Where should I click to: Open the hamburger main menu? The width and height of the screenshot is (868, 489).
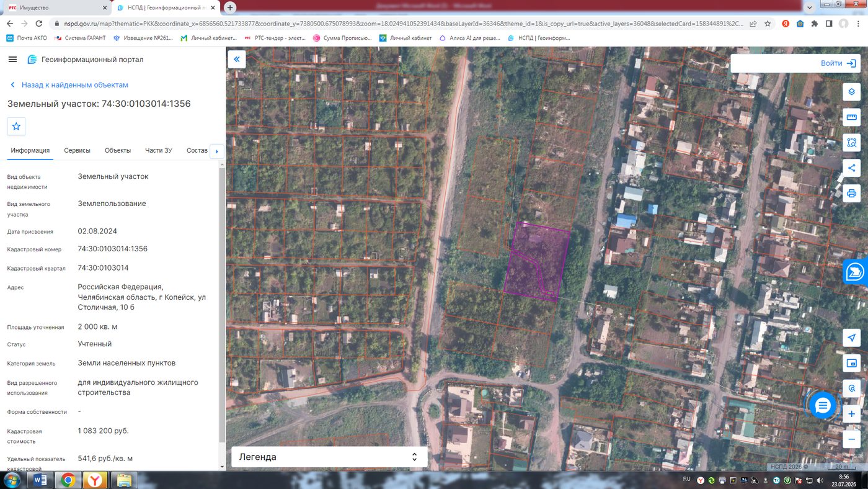click(x=12, y=60)
